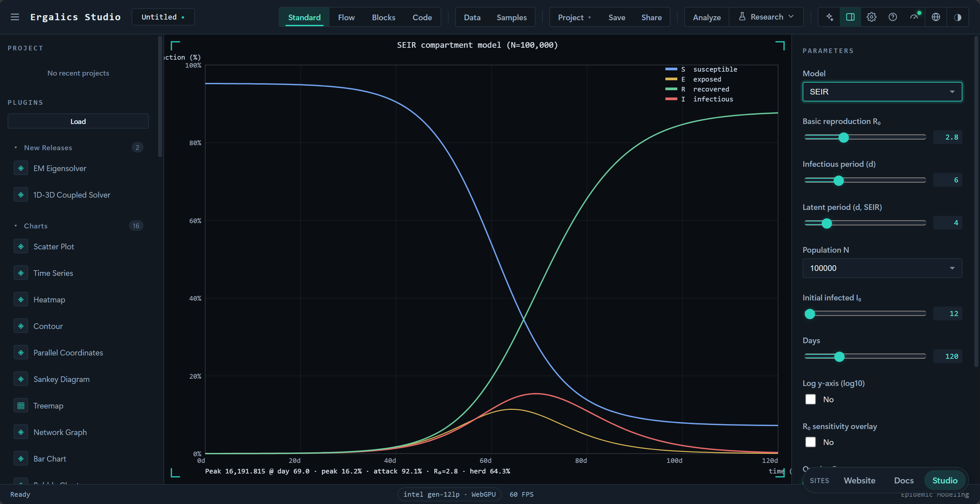The height and width of the screenshot is (504, 980).
Task: Open the Research dropdown menu
Action: [x=766, y=17]
